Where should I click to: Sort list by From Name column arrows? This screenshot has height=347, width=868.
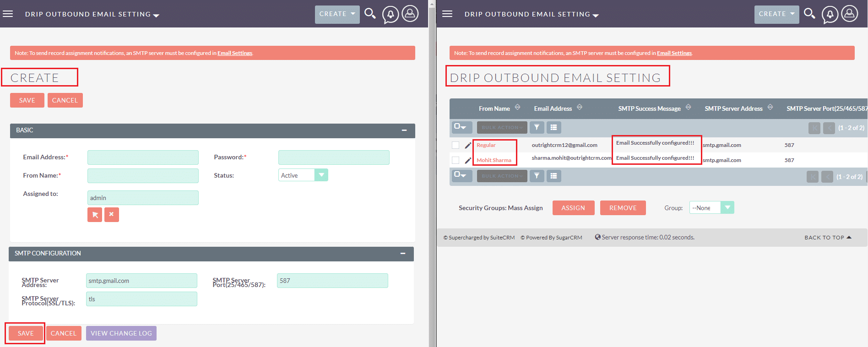pos(517,107)
